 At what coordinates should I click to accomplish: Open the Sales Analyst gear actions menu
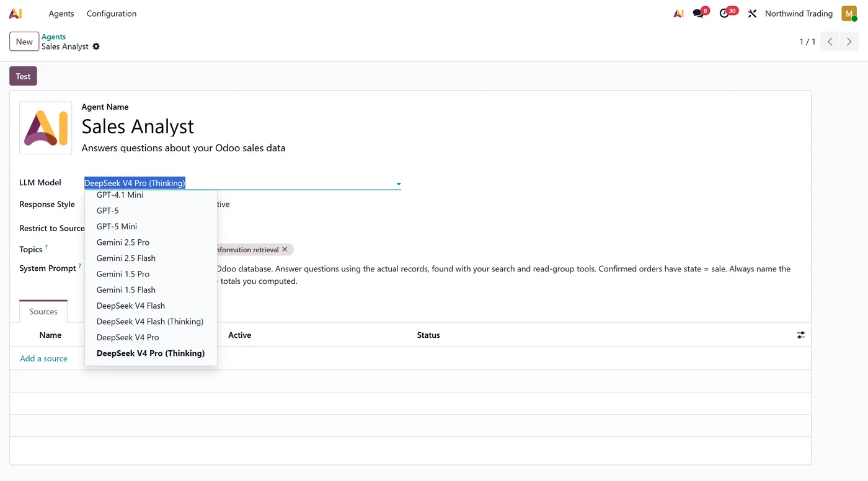[96, 46]
